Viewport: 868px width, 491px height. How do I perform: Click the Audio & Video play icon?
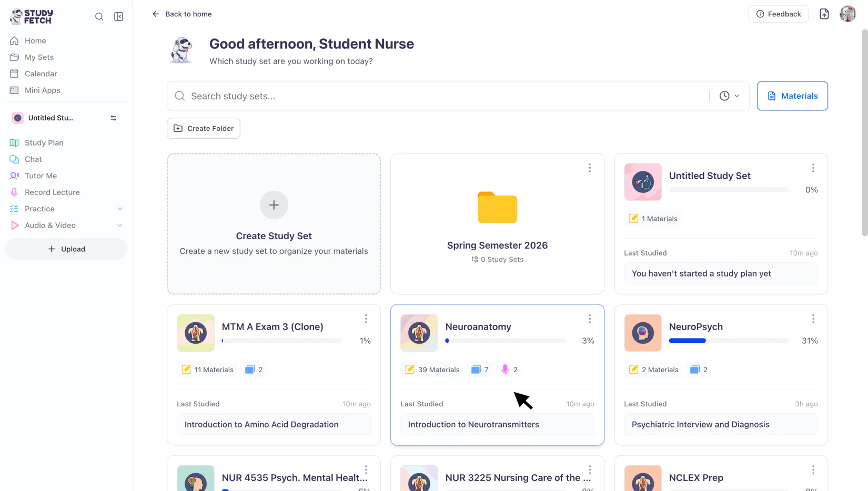click(14, 226)
